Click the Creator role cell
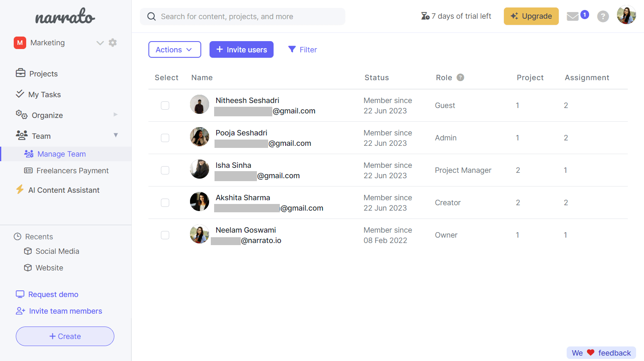The width and height of the screenshot is (644, 361). pos(448,203)
